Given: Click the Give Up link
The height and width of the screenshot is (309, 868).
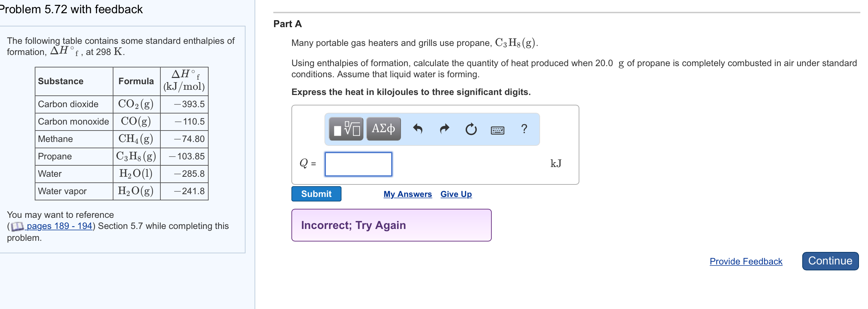Looking at the screenshot, I should 456,194.
